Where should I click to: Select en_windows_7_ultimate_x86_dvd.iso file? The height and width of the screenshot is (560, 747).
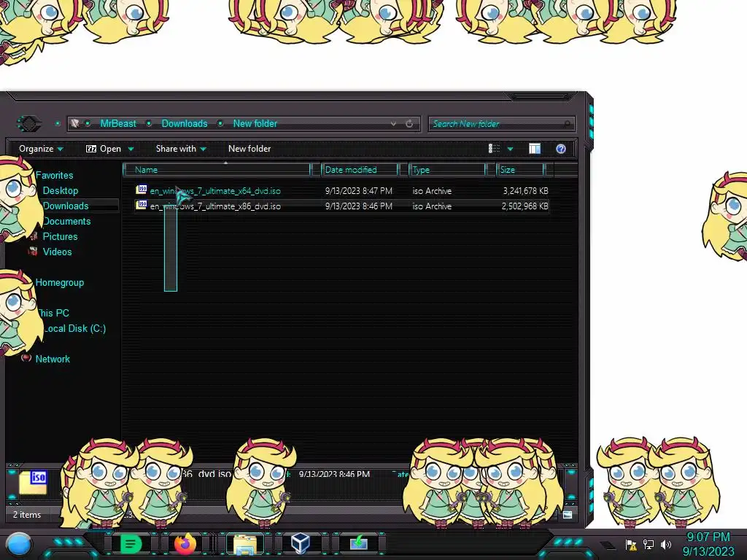coord(215,206)
